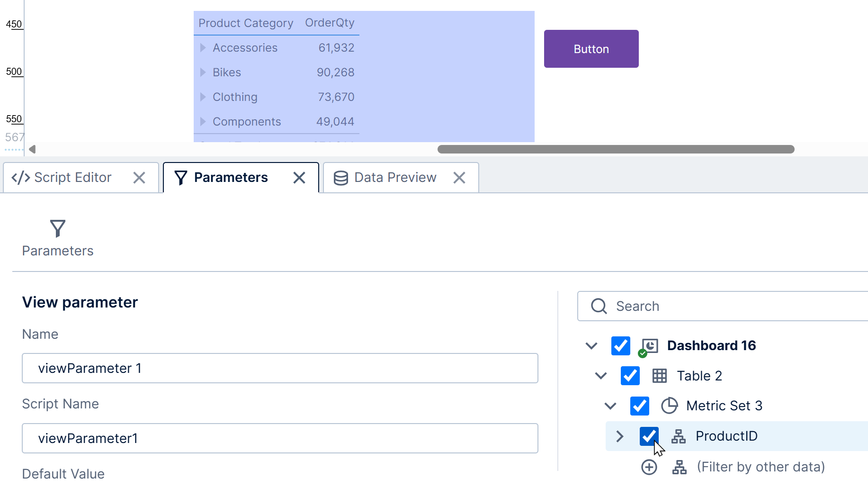Click the OrderQty column header
Screen dimensions: 868x488
(x=330, y=23)
